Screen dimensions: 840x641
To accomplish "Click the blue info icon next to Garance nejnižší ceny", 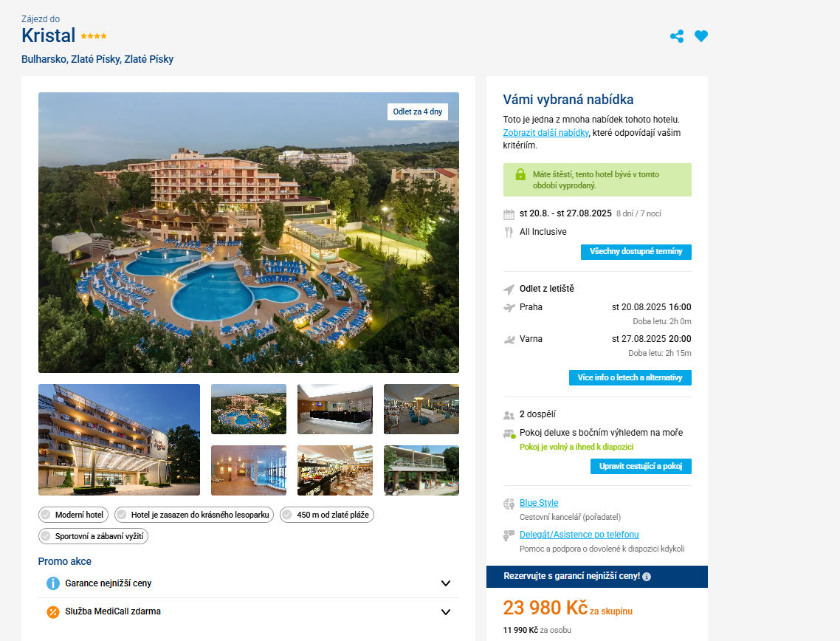I will 52,583.
